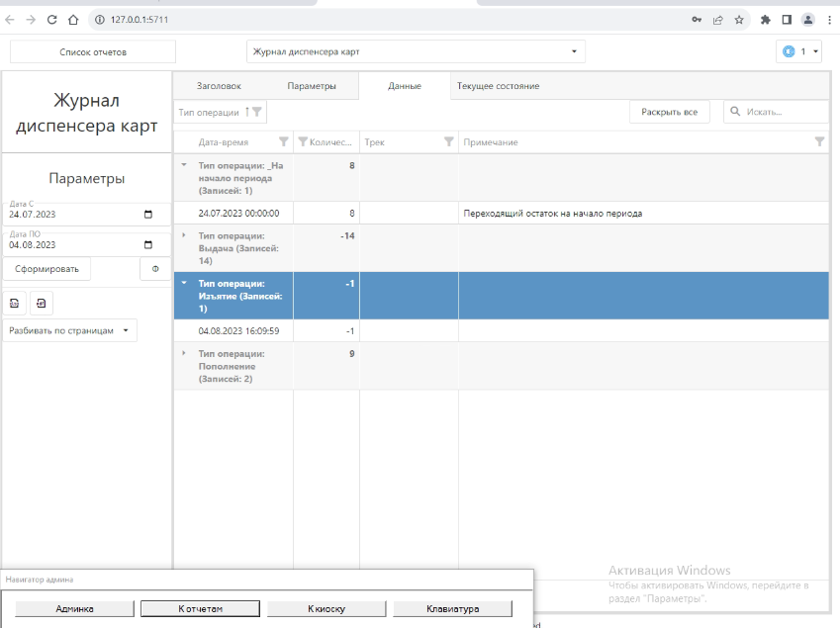Switch to the Текущее состояние tab

pos(499,86)
